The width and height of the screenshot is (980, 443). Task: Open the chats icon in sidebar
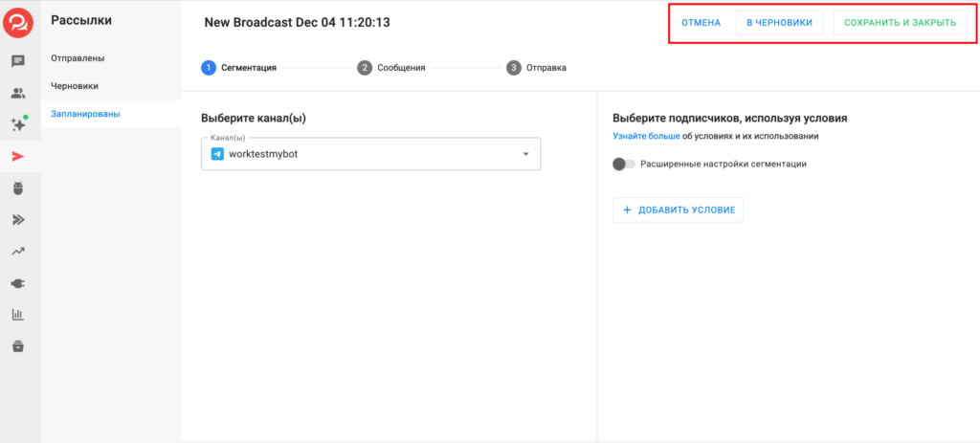coord(18,62)
